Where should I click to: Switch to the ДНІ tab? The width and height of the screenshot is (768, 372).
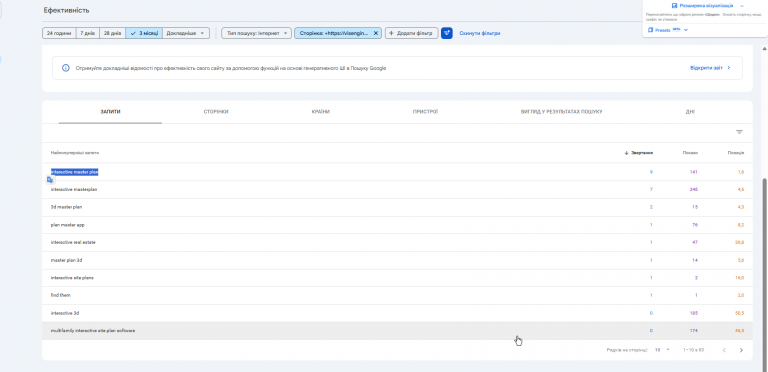tap(690, 112)
